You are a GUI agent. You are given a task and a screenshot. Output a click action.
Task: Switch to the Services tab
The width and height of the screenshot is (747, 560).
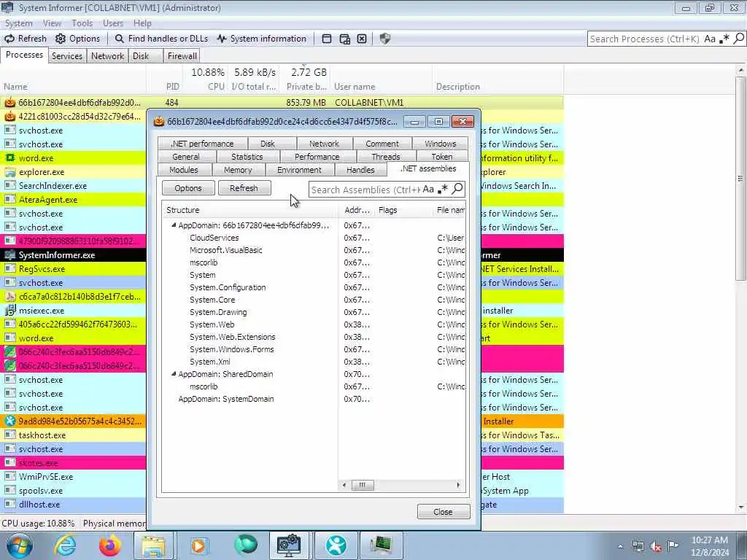click(66, 55)
